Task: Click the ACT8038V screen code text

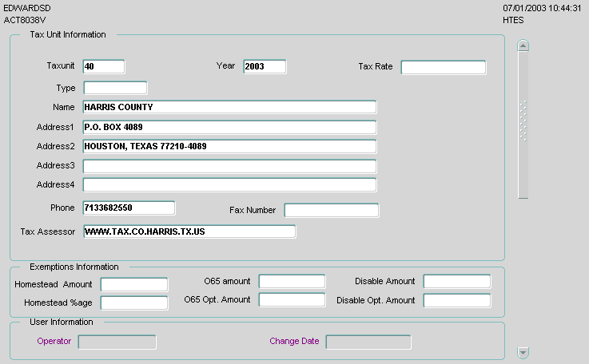Action: point(25,20)
